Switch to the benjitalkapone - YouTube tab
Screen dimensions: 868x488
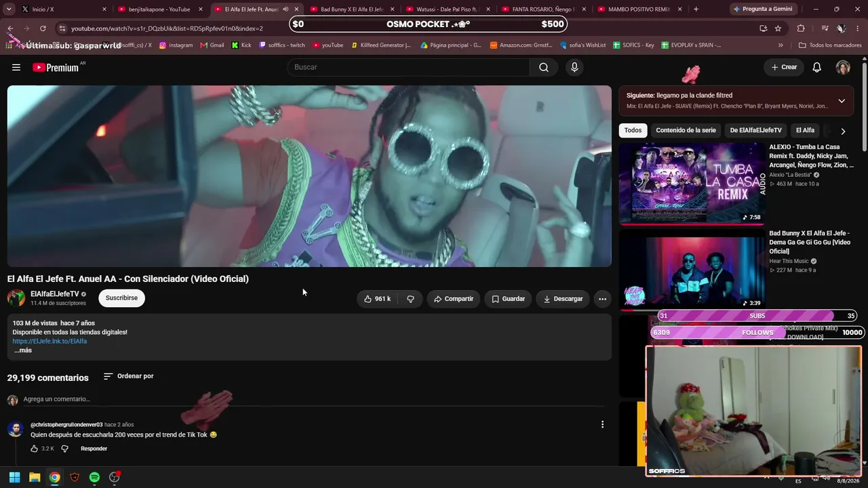click(161, 9)
